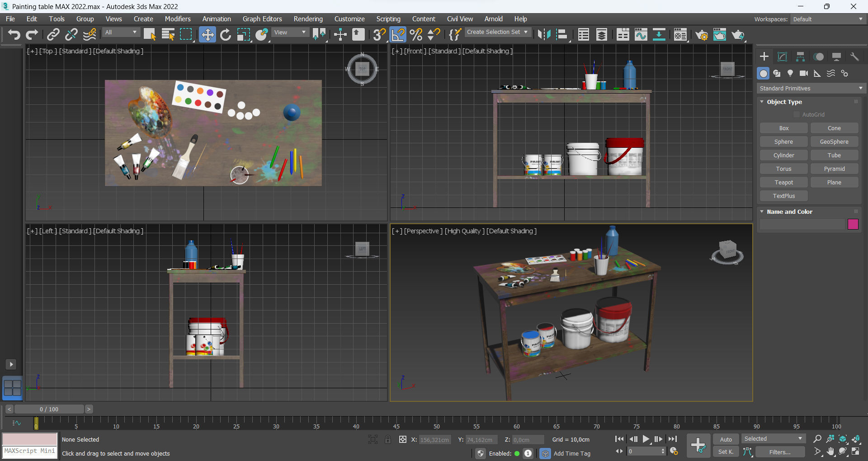Activate the Select and Move tool
The image size is (868, 461).
click(x=208, y=34)
